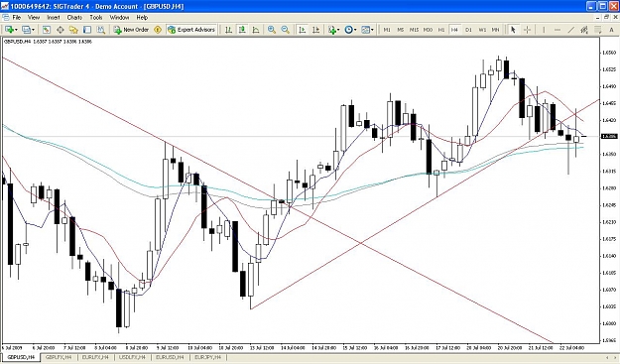Open the Insert menu
The image size is (620, 364).
(54, 18)
